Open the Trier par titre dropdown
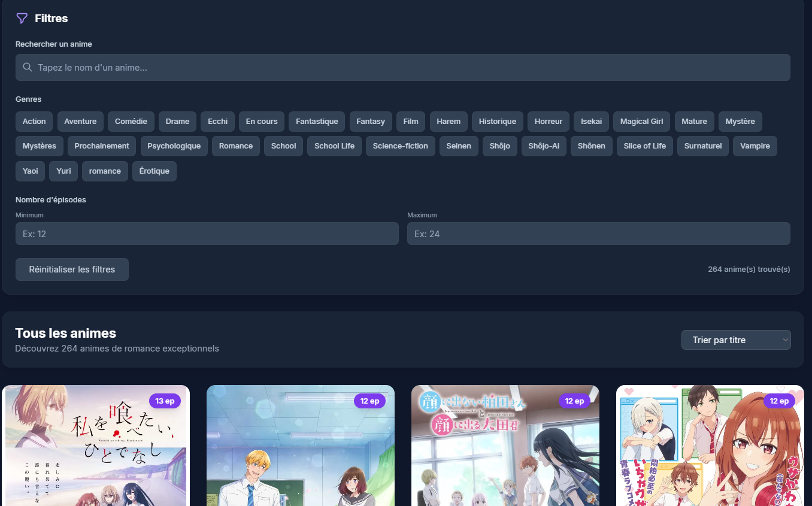The width and height of the screenshot is (812, 506). [x=735, y=340]
